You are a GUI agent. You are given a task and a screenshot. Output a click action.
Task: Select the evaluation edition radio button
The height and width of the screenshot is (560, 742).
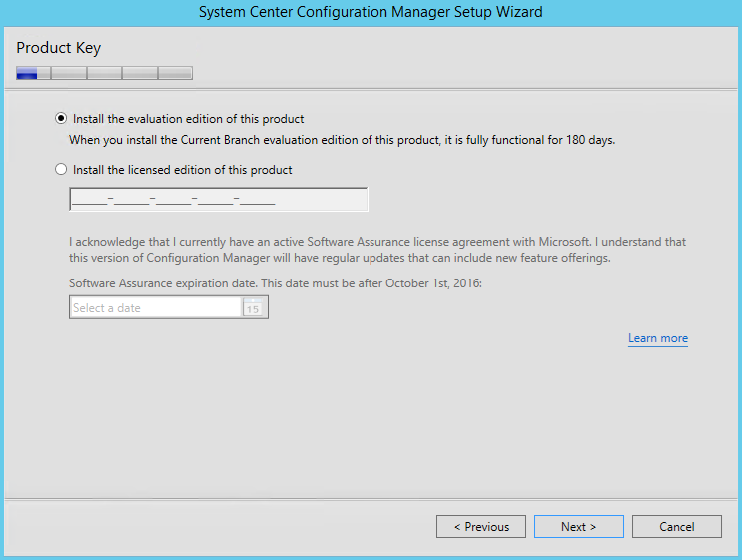62,118
